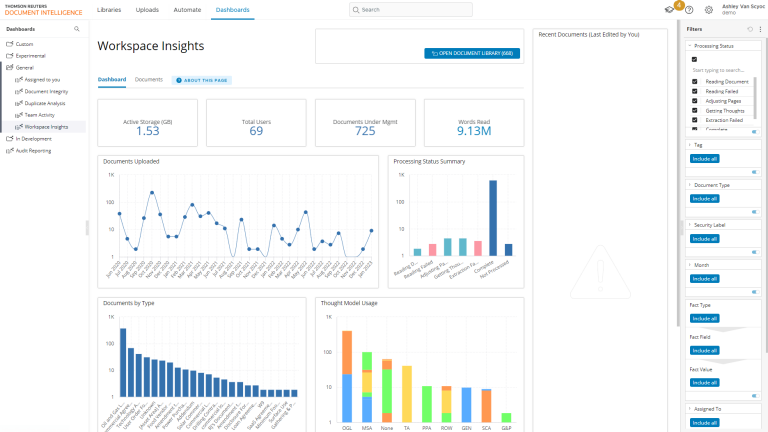Click the help question mark icon
This screenshot has height=432, width=768.
click(x=689, y=10)
